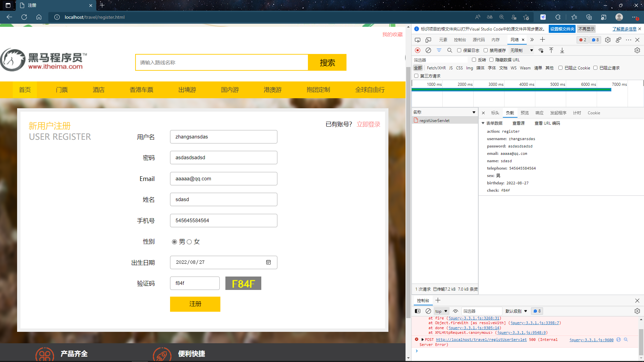Open the network search magnifier icon
Screen dimensions: 644x362
[449, 50]
